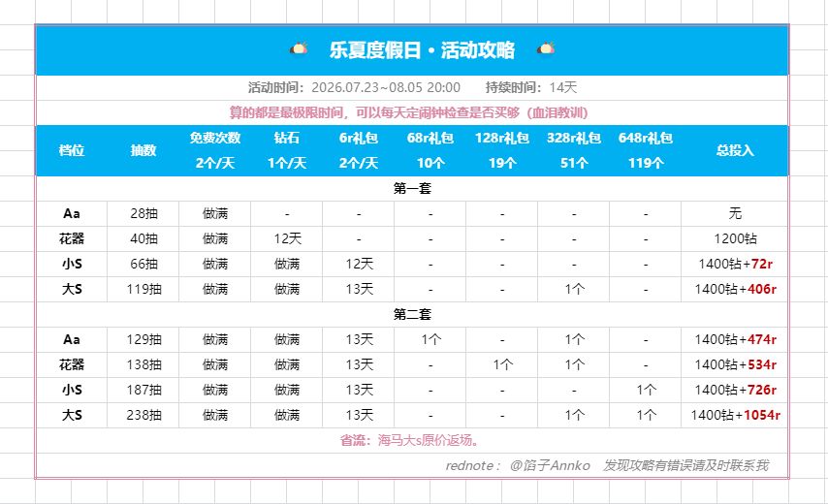Select the 大S label in the 238抽 row

[72, 416]
